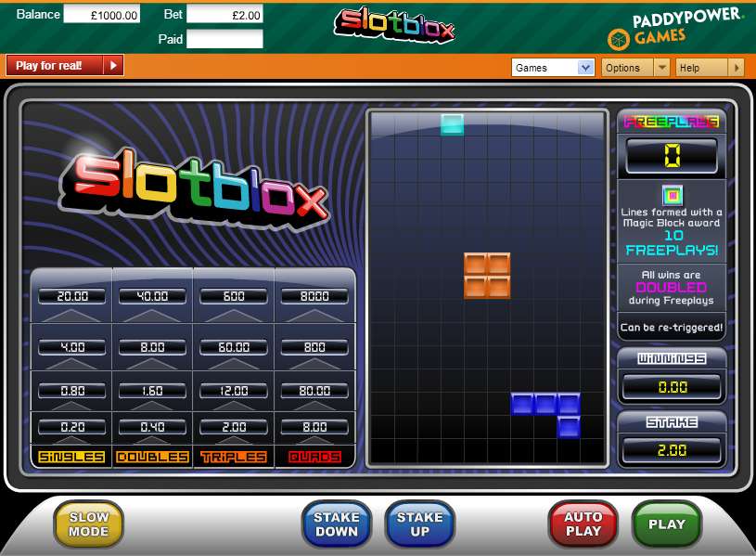Click the green PLAY button

coord(667,524)
